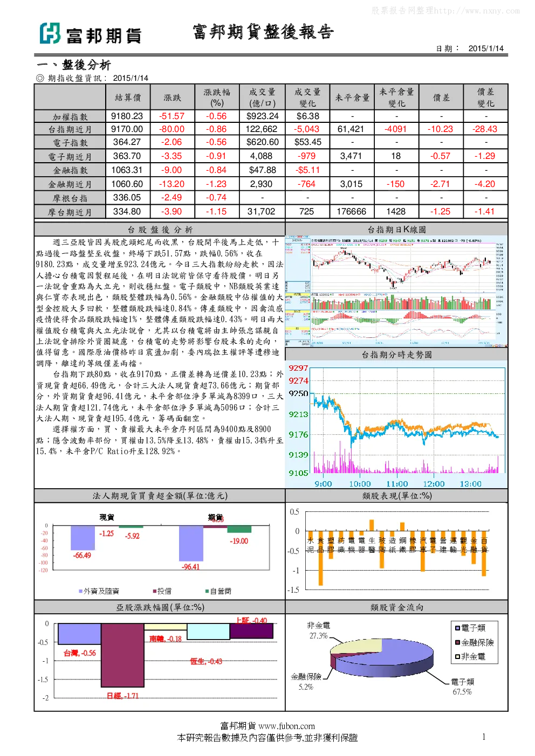Click the 價差變化 column header
535x756 pixels.
pos(485,98)
